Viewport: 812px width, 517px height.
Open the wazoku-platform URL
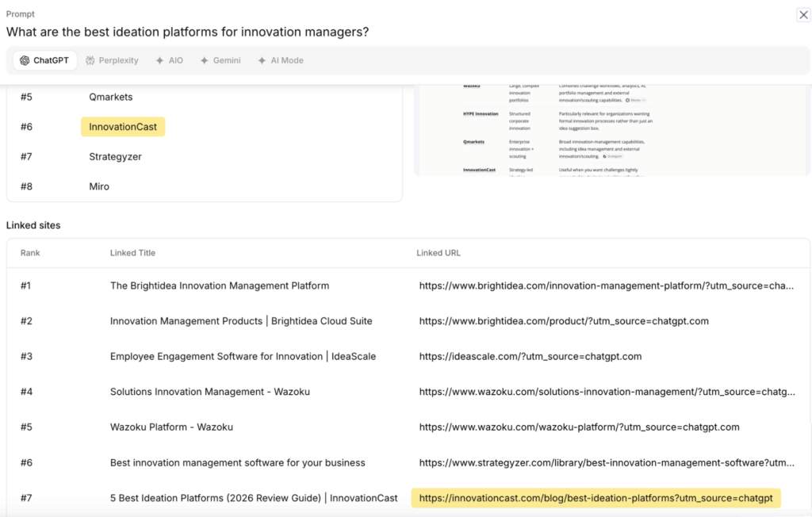point(579,427)
